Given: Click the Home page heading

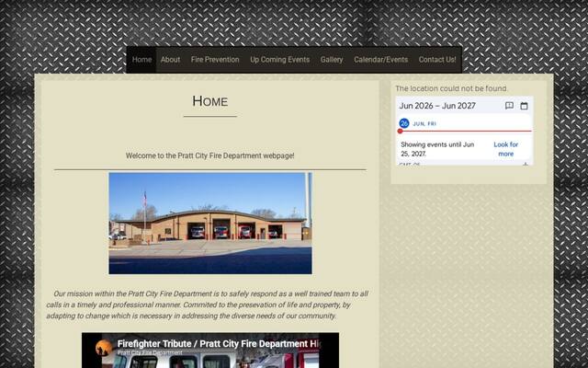Looking at the screenshot, I should click(x=210, y=101).
